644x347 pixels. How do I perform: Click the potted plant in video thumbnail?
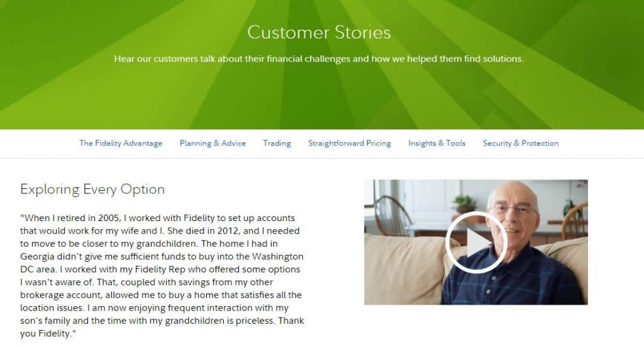click(x=464, y=205)
